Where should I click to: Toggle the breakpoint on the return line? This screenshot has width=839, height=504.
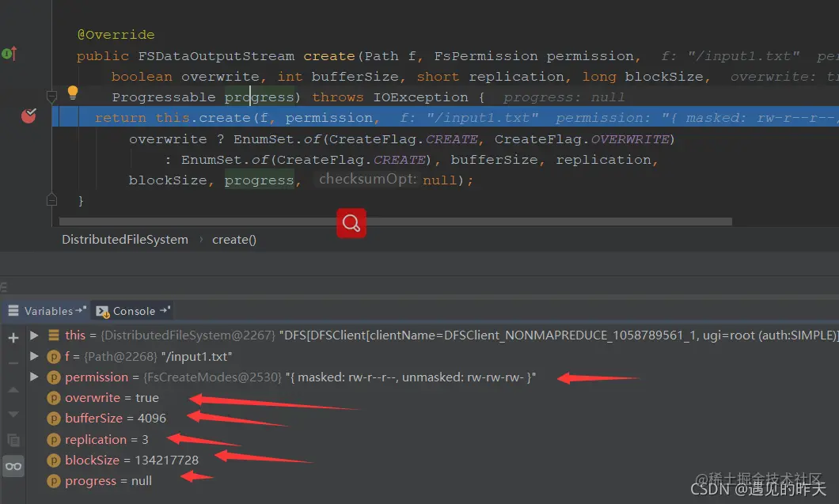tap(28, 116)
